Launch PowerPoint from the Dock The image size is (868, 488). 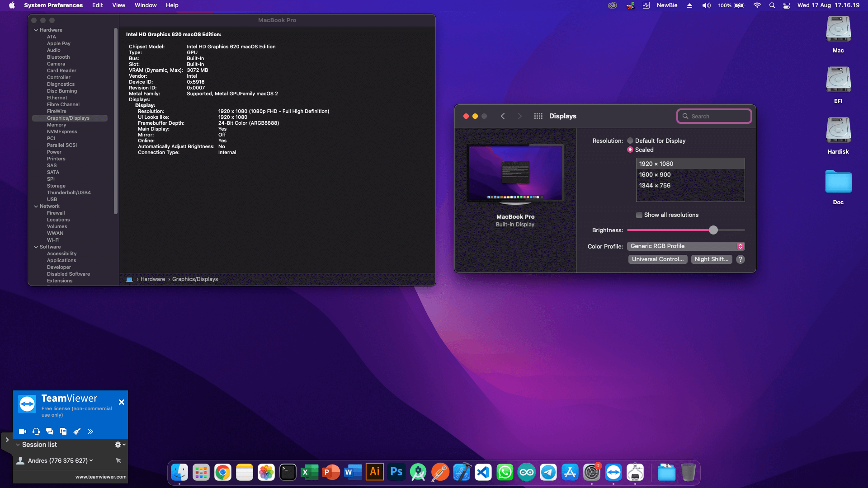coord(331,473)
